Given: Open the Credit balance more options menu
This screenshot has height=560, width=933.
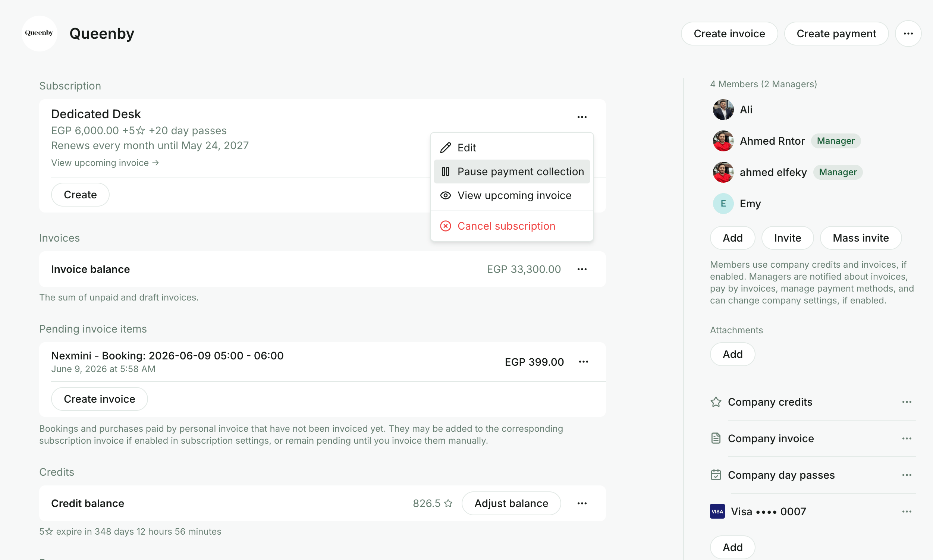Looking at the screenshot, I should coord(582,503).
